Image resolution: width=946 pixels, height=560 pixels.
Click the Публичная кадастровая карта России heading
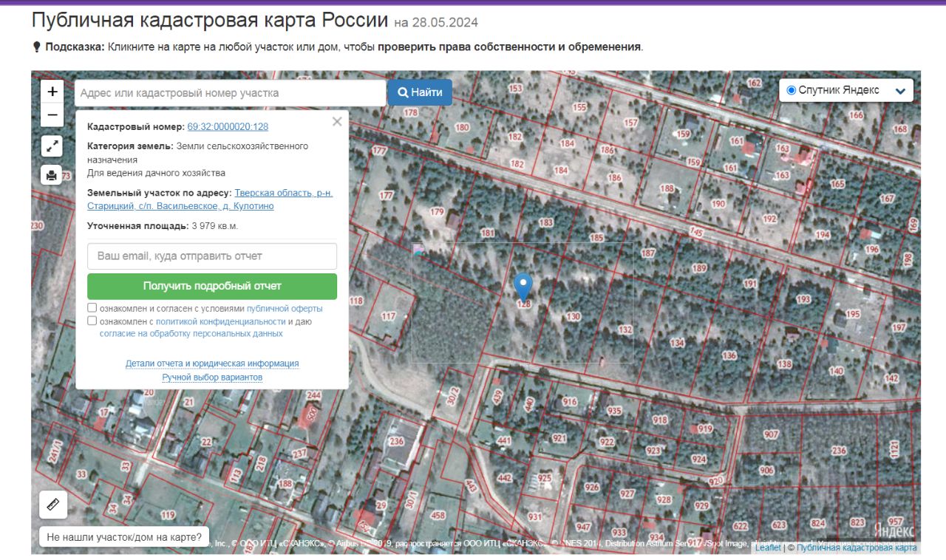(x=210, y=21)
